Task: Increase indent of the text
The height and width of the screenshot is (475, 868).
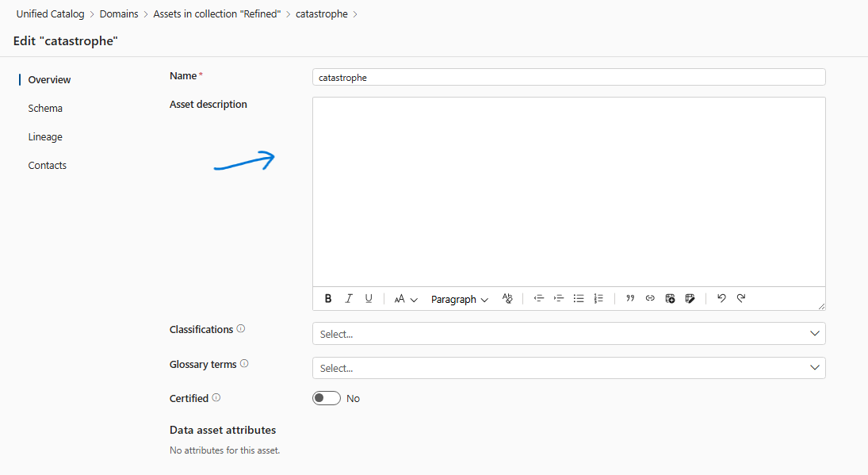Action: tap(559, 298)
